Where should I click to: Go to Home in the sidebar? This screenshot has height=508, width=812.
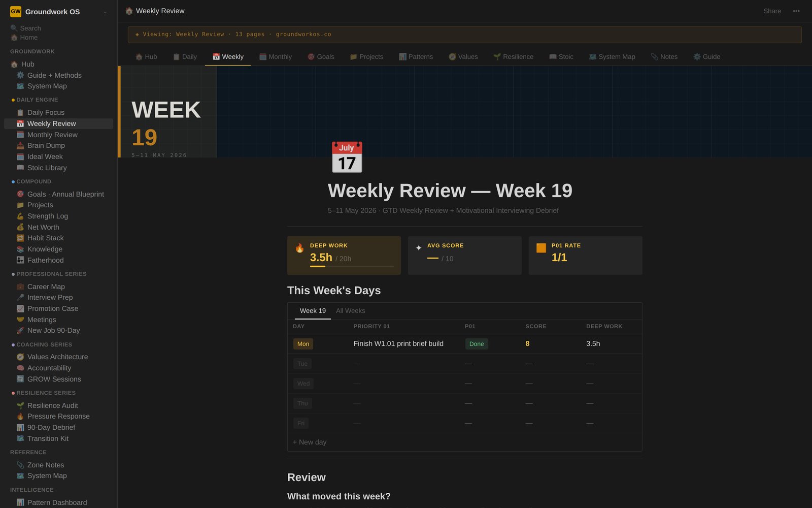click(24, 38)
